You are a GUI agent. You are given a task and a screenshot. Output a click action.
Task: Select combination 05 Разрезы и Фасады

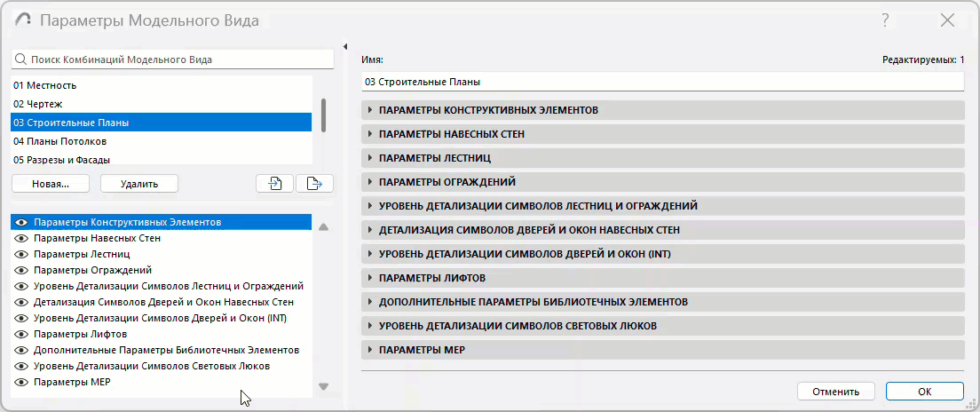(162, 160)
